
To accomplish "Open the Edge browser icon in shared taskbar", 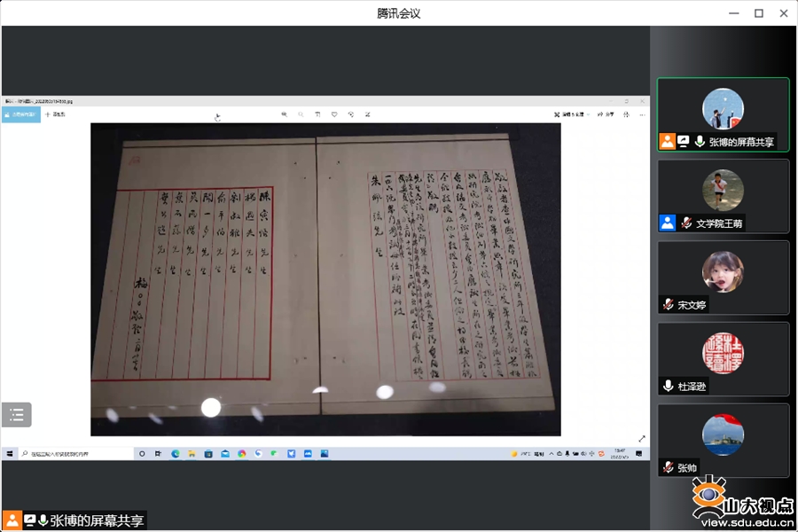I will (176, 454).
